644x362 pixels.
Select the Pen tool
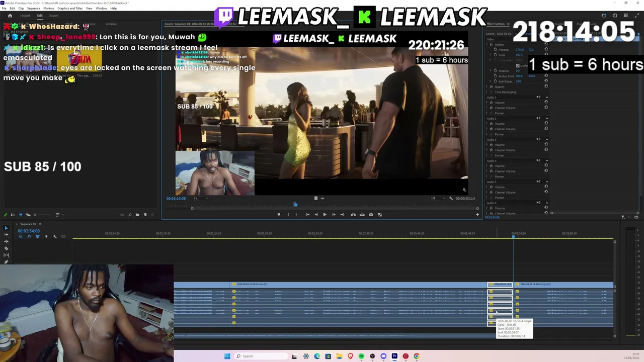6,261
